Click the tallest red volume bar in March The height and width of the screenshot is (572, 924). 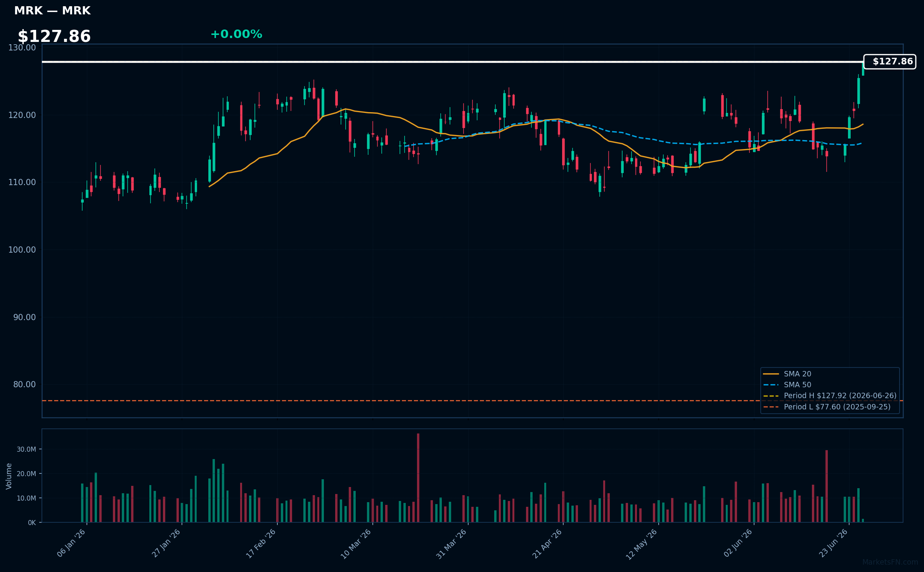pos(418,478)
